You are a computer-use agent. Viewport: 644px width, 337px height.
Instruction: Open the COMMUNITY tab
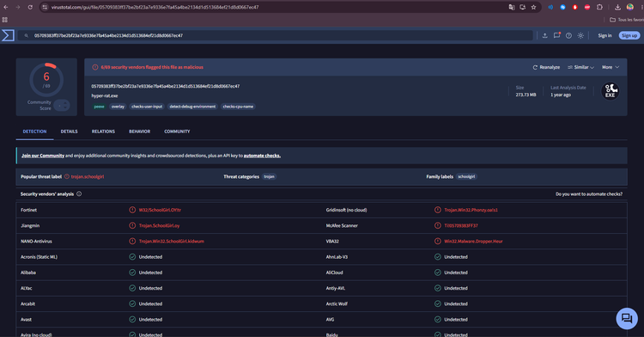177,132
